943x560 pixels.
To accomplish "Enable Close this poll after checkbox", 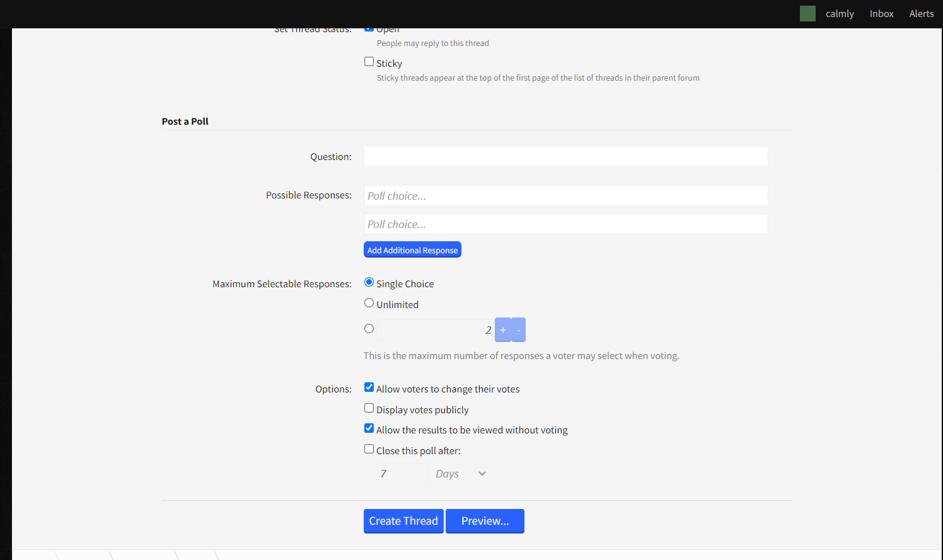I will pos(369,449).
